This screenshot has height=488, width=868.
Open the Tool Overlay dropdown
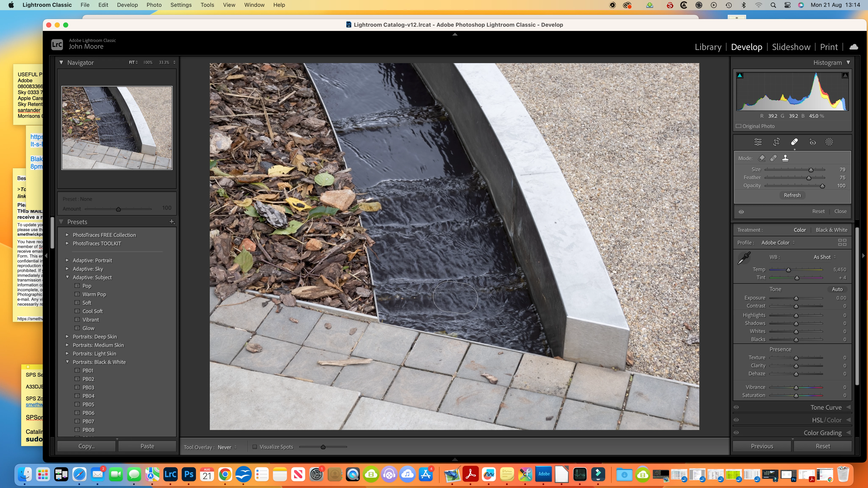pos(227,447)
